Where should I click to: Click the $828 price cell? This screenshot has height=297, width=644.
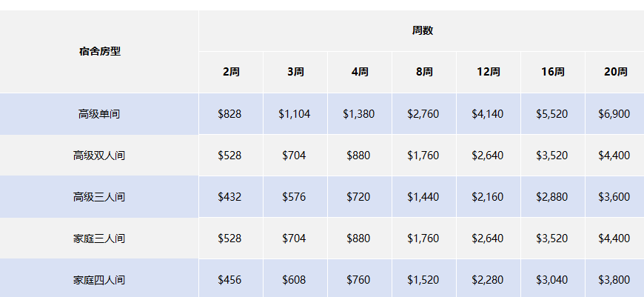(229, 114)
